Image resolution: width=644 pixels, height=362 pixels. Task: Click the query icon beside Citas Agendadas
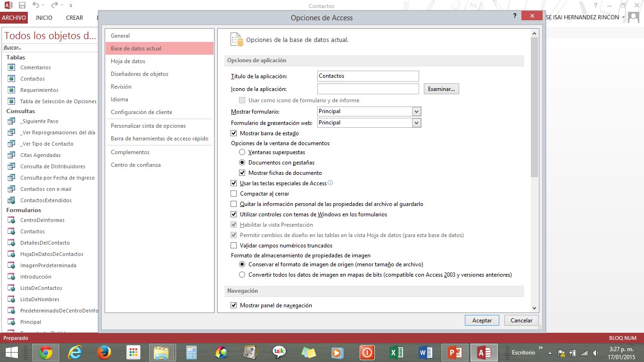(x=11, y=155)
